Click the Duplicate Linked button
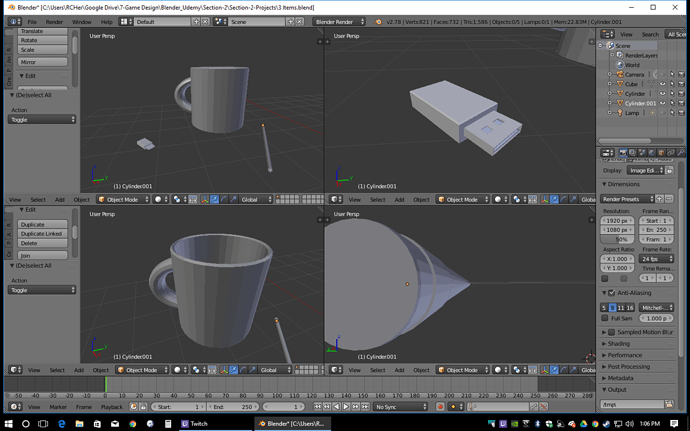This screenshot has width=690, height=431. coord(42,234)
